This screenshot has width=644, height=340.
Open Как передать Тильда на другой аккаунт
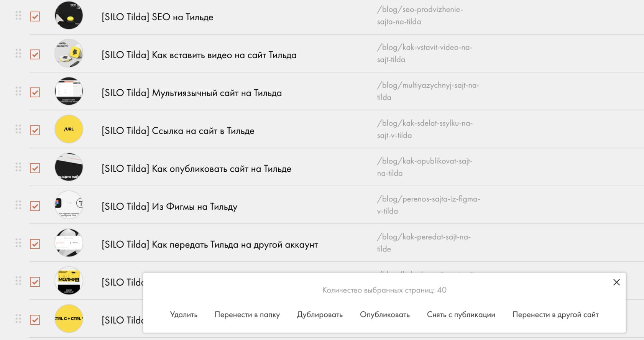pyautogui.click(x=210, y=245)
